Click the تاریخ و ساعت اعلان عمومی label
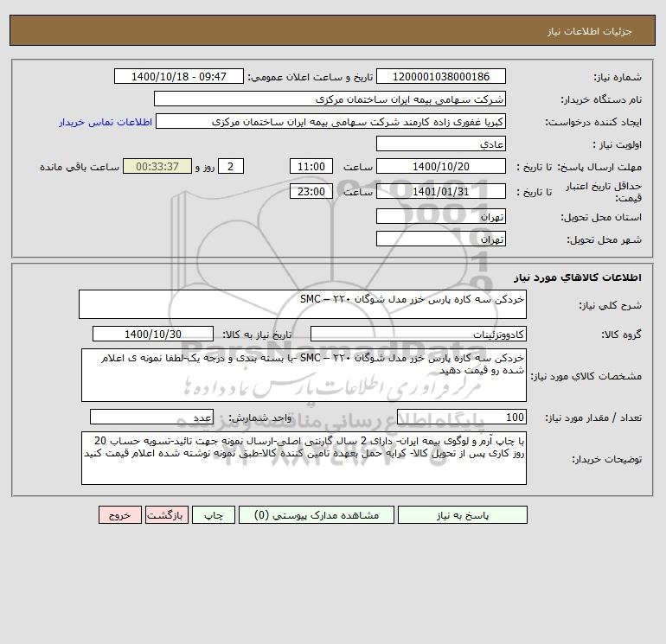The width and height of the screenshot is (666, 644). point(311,77)
